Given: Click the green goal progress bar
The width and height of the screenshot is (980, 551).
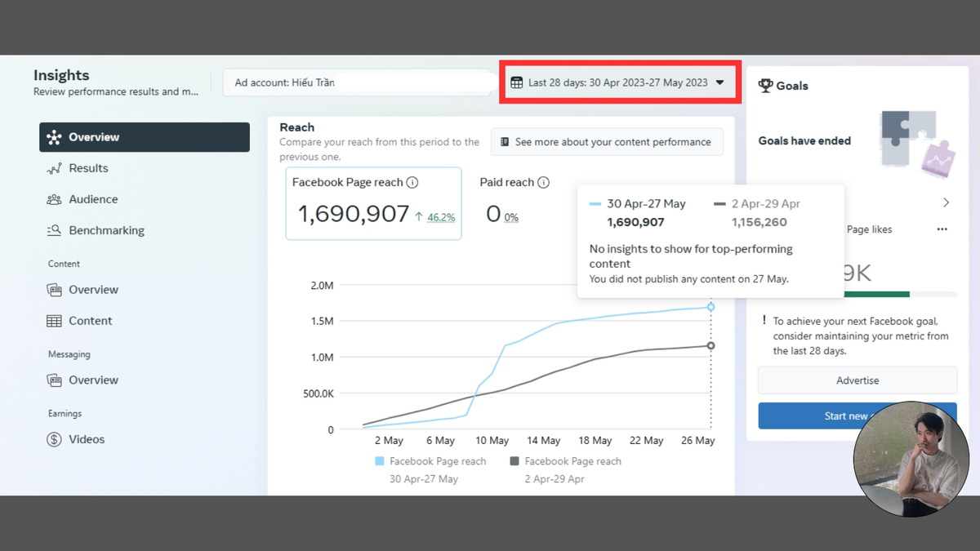Looking at the screenshot, I should click(x=876, y=294).
